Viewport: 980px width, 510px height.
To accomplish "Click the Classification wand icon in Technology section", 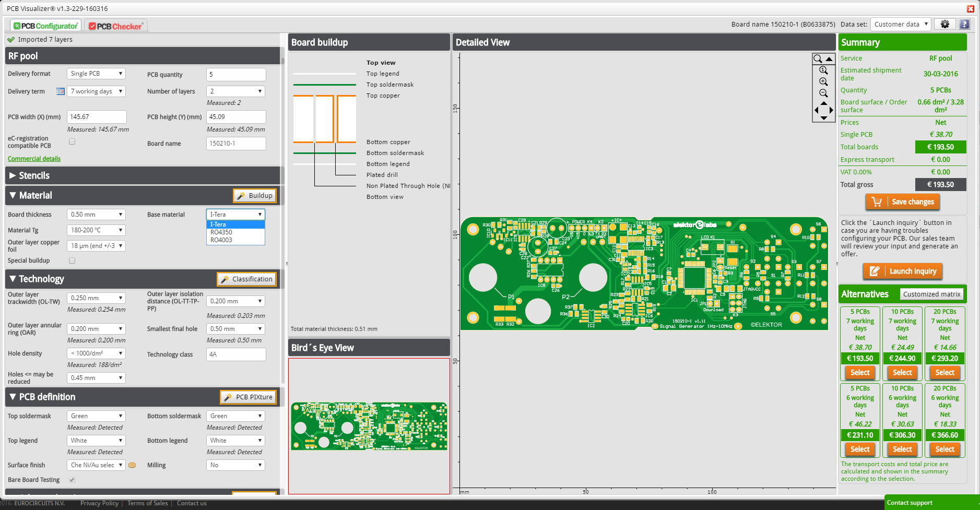I will 226,279.
